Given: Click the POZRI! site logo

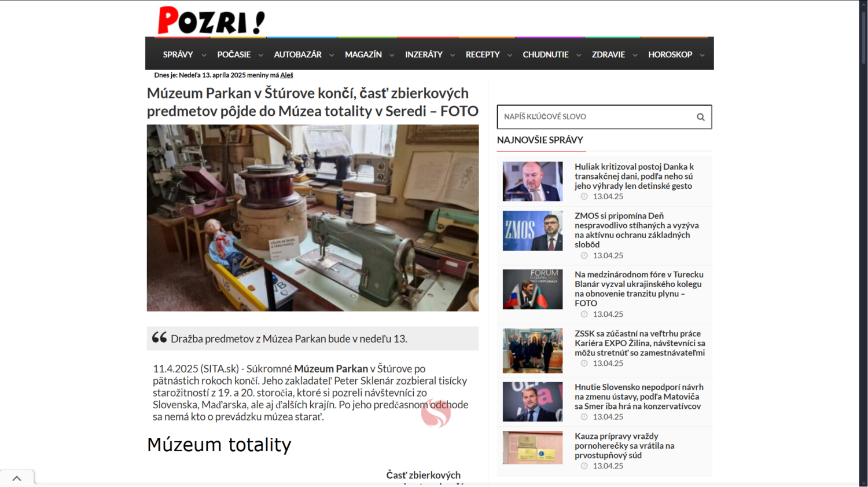Looking at the screenshot, I should pyautogui.click(x=211, y=20).
